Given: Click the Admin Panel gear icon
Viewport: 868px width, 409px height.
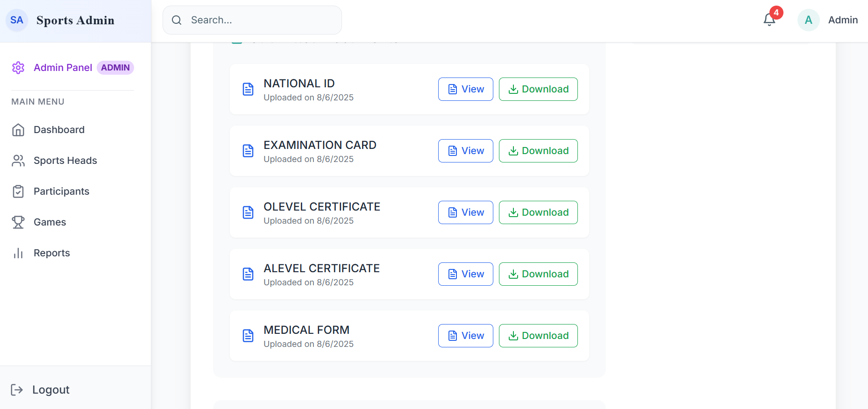Looking at the screenshot, I should click(18, 68).
